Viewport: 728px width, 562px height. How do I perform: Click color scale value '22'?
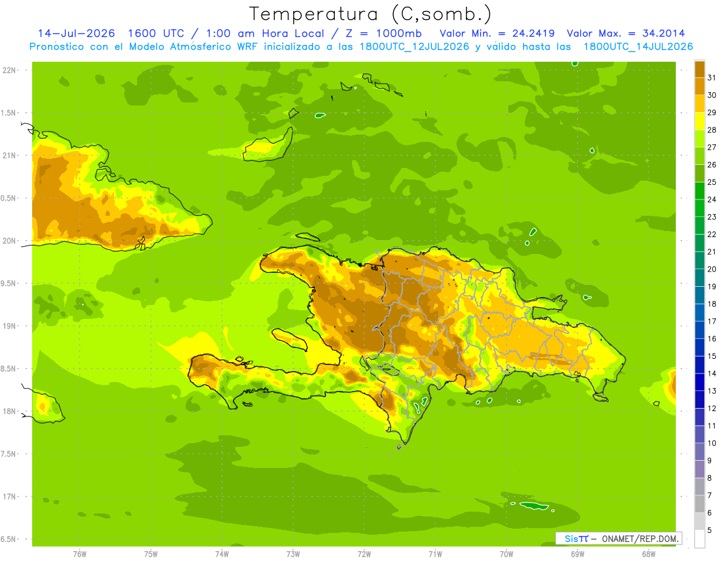[712, 234]
